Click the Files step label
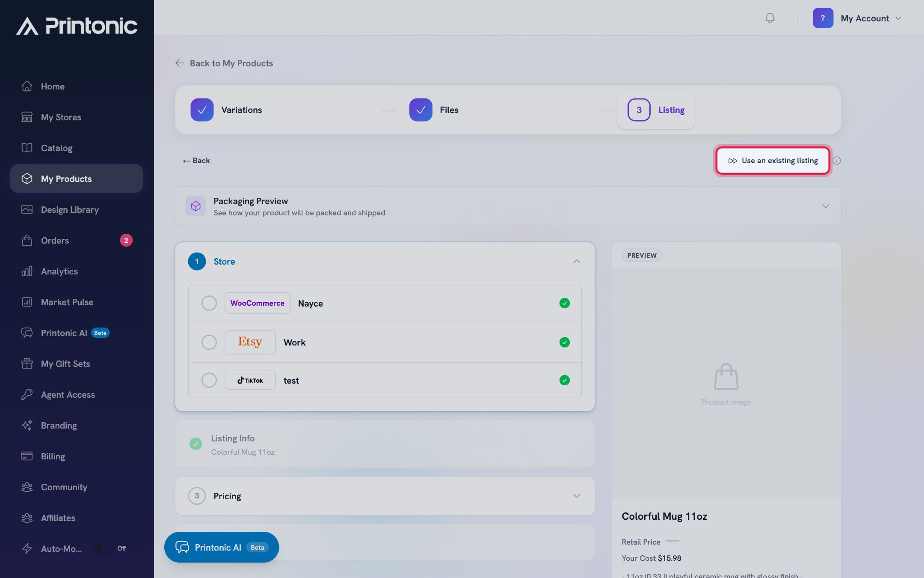The height and width of the screenshot is (578, 924). tap(449, 110)
